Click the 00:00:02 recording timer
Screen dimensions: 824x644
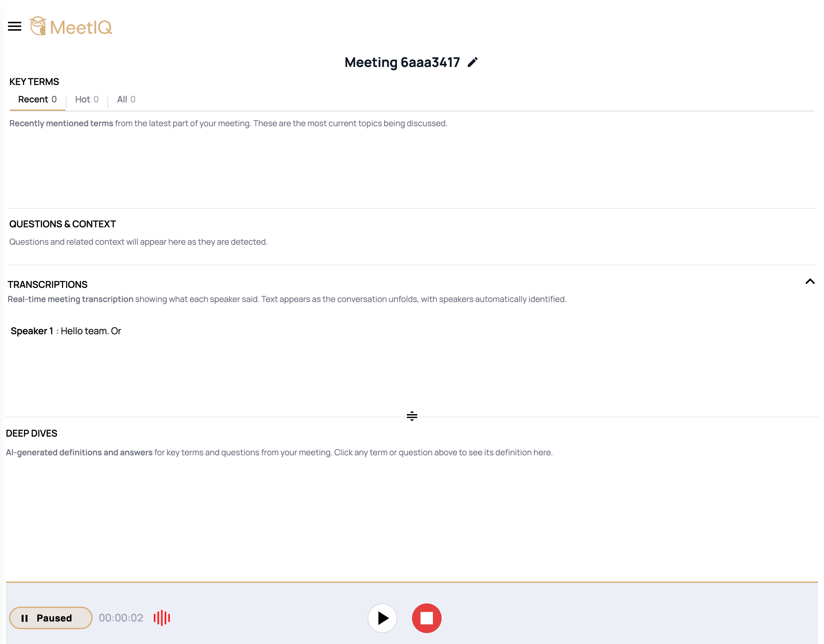pos(121,618)
